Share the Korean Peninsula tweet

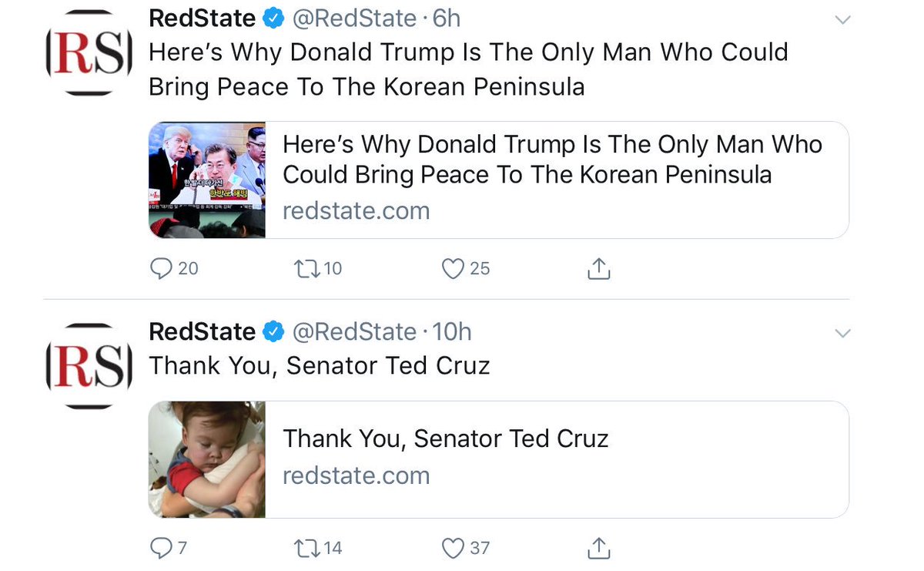tap(598, 268)
